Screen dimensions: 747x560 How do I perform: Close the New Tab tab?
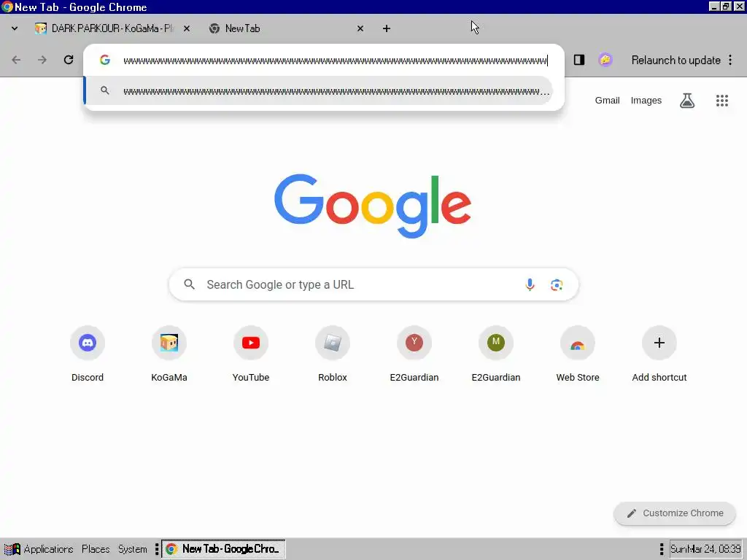[x=360, y=28]
